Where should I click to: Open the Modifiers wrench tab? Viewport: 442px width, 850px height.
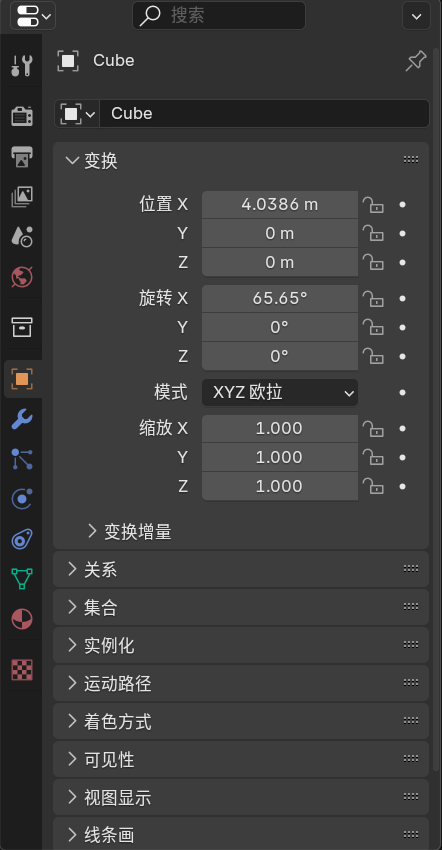(x=22, y=418)
